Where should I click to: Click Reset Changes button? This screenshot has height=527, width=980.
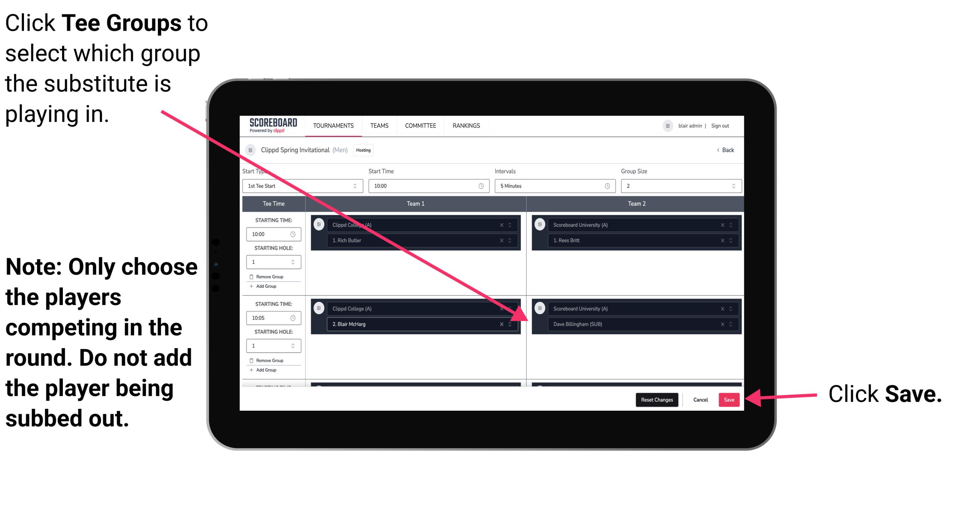coord(655,398)
